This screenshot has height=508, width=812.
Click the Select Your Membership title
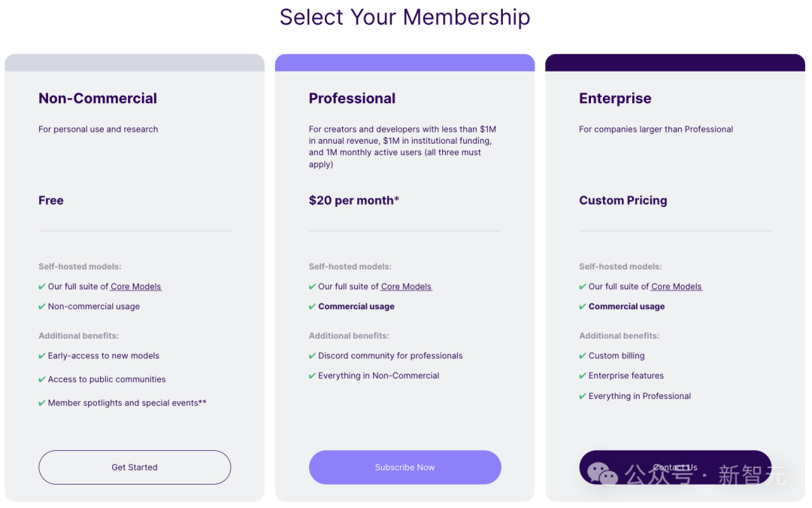(404, 17)
